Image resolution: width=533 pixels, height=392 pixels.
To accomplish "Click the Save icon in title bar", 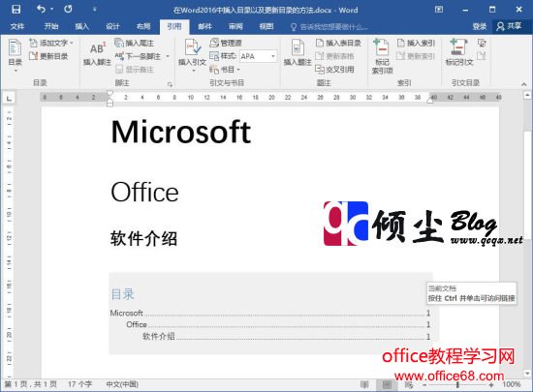I will [x=16, y=9].
